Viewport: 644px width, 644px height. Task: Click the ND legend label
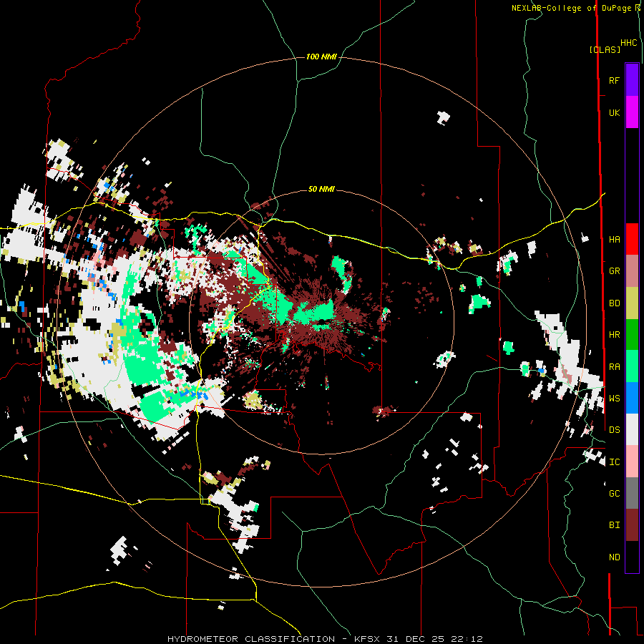[614, 557]
